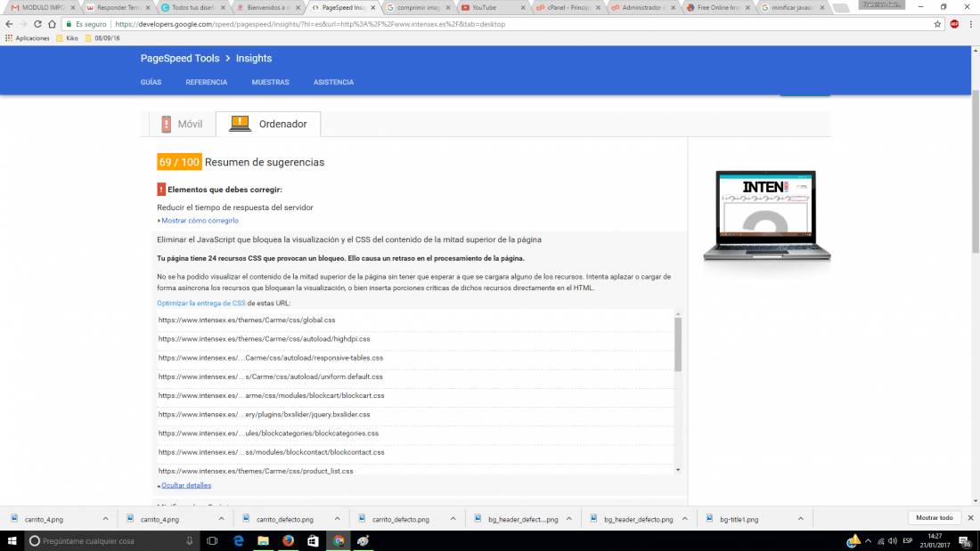The width and height of the screenshot is (980, 551).
Task: Open the REFERENCIA navigation item
Action: click(207, 83)
